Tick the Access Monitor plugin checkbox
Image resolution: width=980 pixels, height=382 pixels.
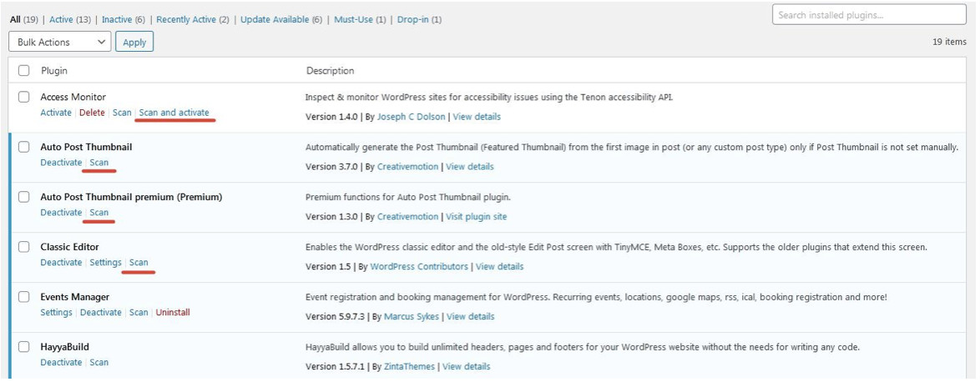click(x=23, y=97)
